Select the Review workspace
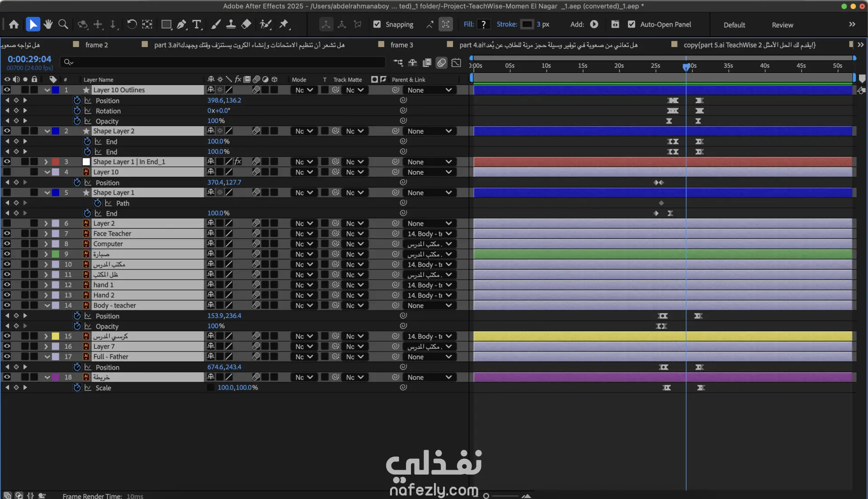 point(782,25)
